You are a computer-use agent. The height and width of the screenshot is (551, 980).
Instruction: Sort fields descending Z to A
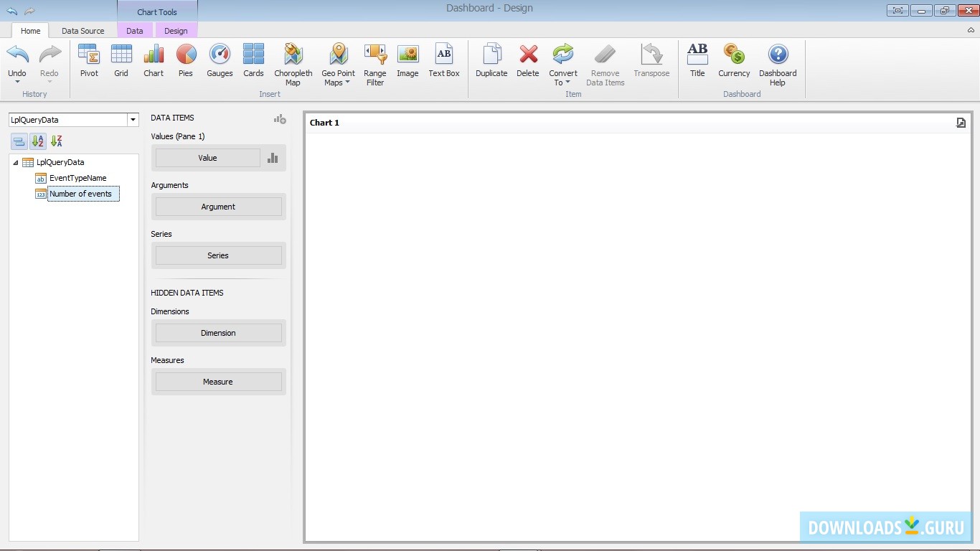point(57,141)
